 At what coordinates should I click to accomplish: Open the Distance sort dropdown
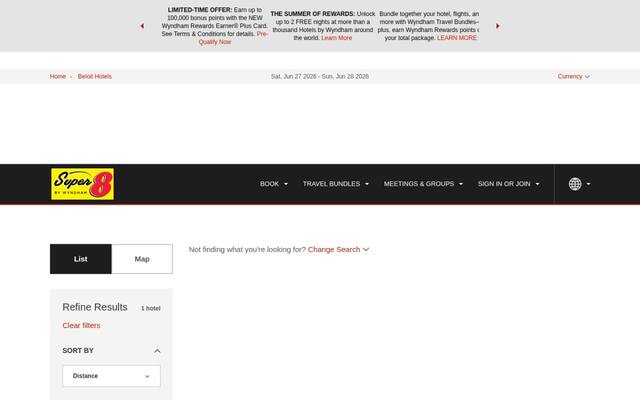coord(111,376)
